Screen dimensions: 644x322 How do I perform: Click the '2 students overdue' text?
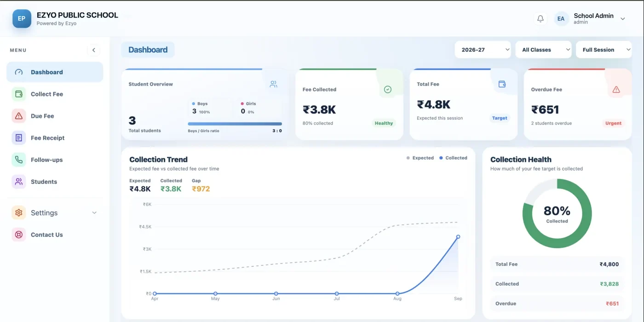pyautogui.click(x=552, y=123)
